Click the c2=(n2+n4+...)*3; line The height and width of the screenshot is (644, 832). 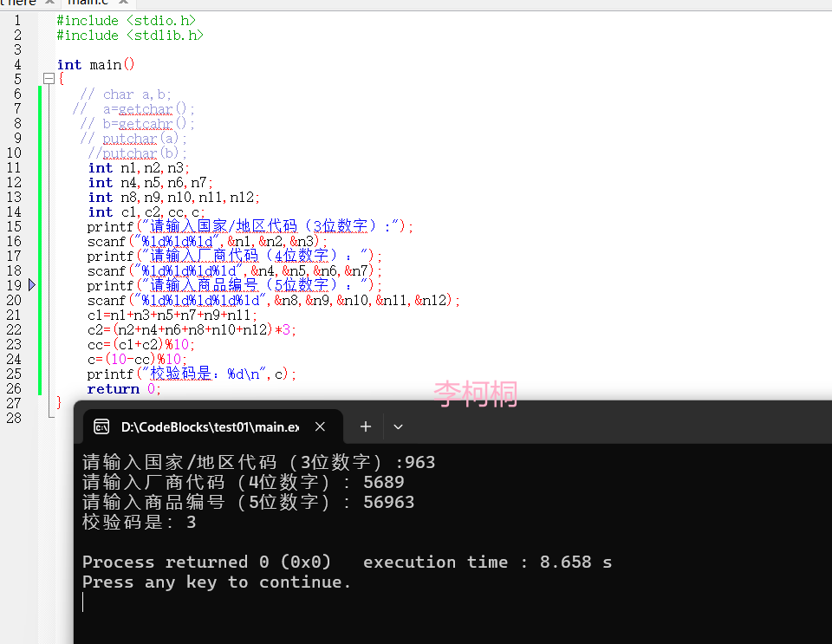pyautogui.click(x=192, y=330)
